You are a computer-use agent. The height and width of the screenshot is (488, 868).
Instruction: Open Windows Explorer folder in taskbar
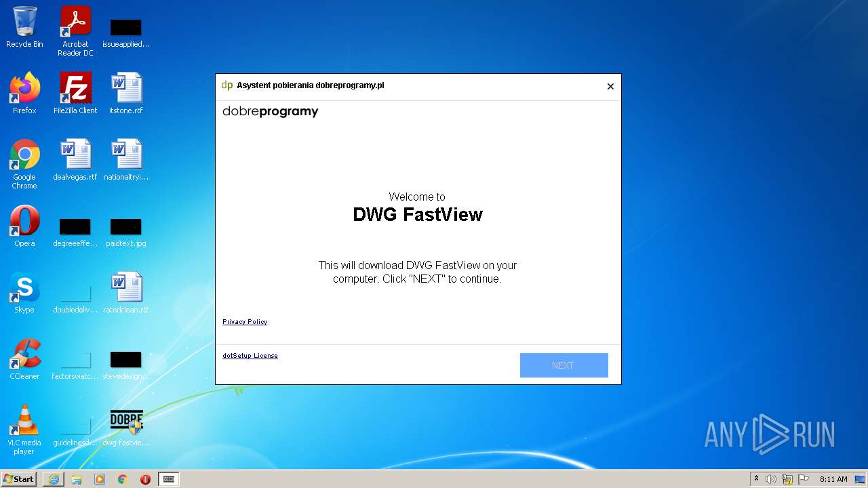77,479
